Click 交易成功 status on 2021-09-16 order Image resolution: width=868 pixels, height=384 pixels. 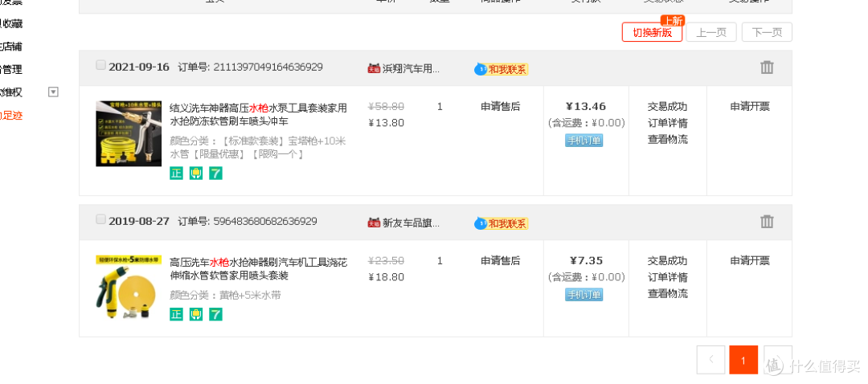(668, 107)
